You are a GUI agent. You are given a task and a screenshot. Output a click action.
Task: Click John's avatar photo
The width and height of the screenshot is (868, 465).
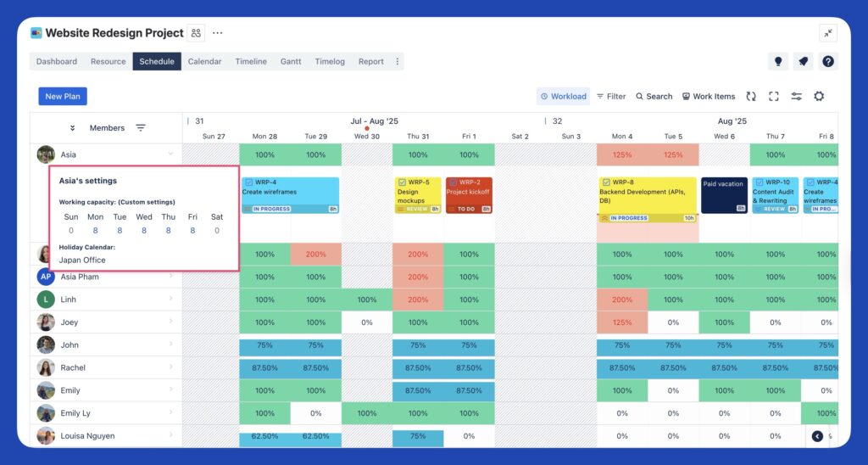[46, 345]
